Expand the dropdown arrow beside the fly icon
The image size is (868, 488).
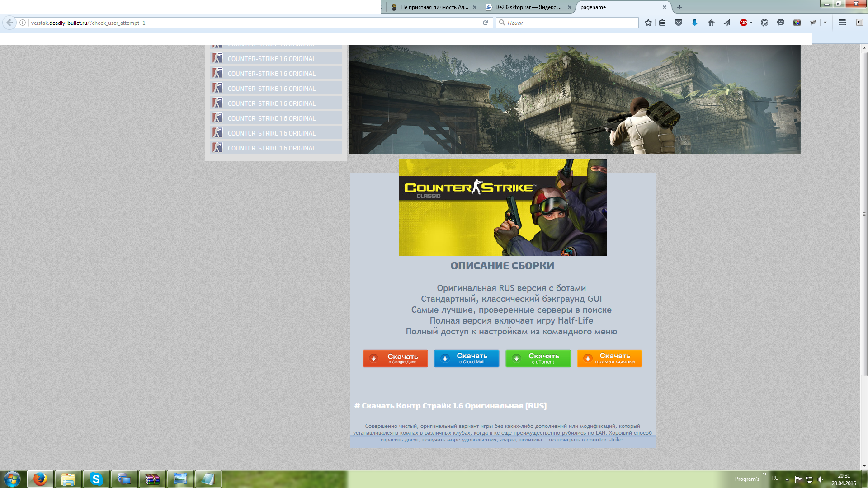[x=825, y=23]
